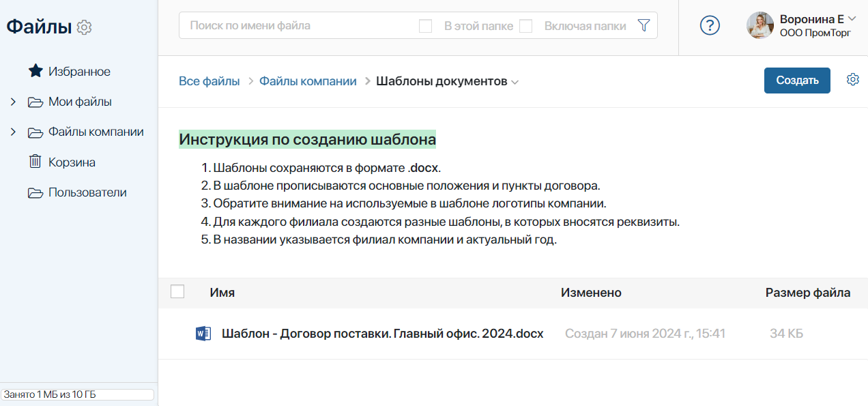Navigate to 'Файлы компании' breadcrumb

click(308, 81)
